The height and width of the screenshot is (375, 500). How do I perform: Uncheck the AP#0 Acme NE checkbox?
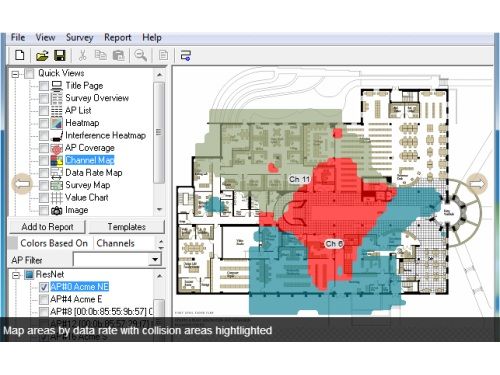(44, 287)
